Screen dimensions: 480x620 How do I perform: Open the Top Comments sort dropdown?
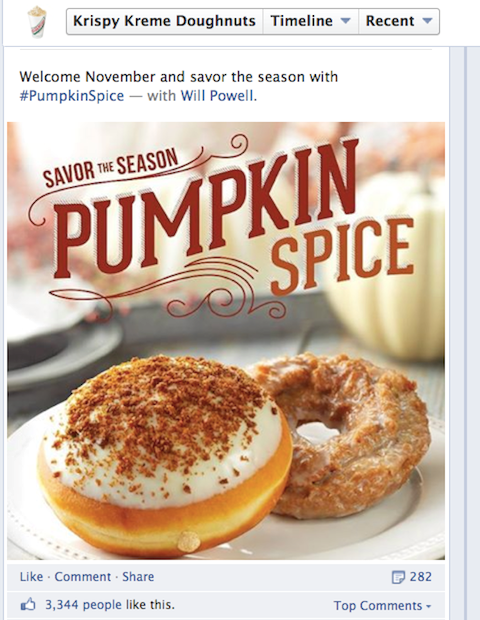point(382,606)
